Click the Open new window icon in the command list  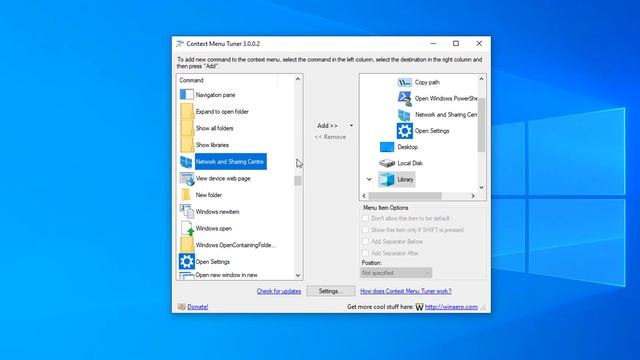tap(187, 276)
